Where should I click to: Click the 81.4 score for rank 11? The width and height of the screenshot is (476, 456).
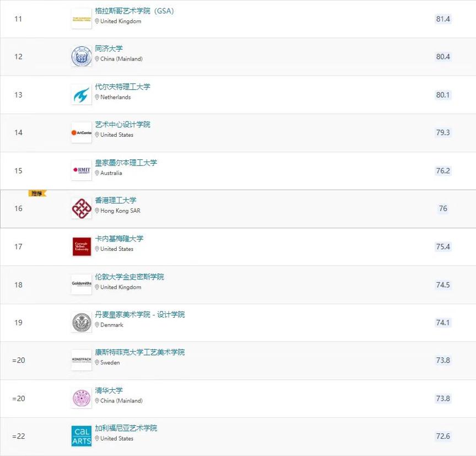click(443, 19)
